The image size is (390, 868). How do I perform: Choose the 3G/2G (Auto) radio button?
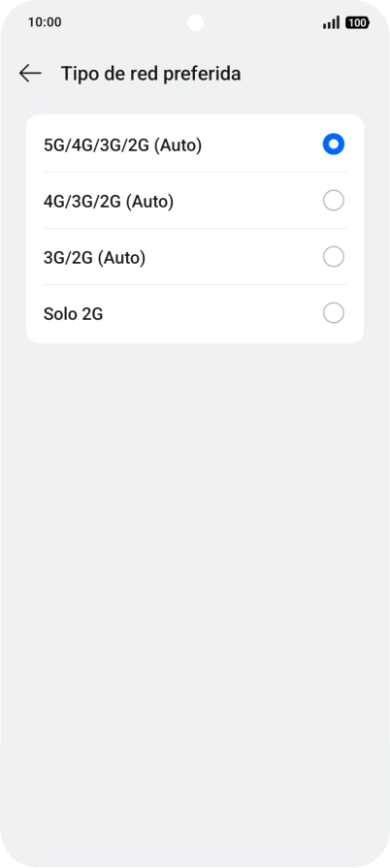point(334,257)
